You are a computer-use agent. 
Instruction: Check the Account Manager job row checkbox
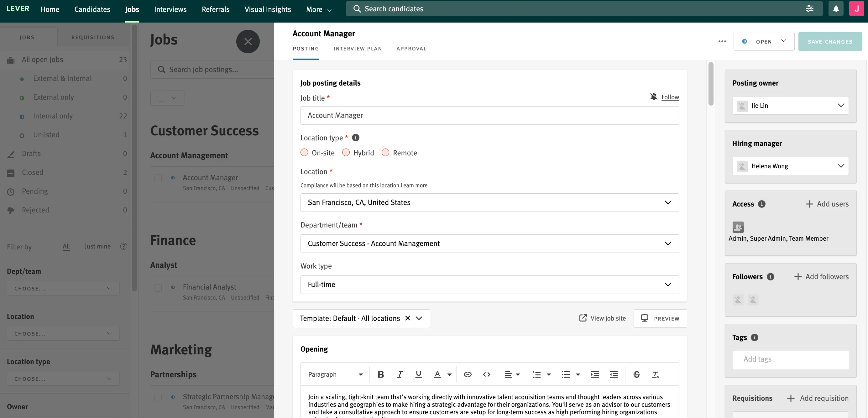tap(158, 178)
